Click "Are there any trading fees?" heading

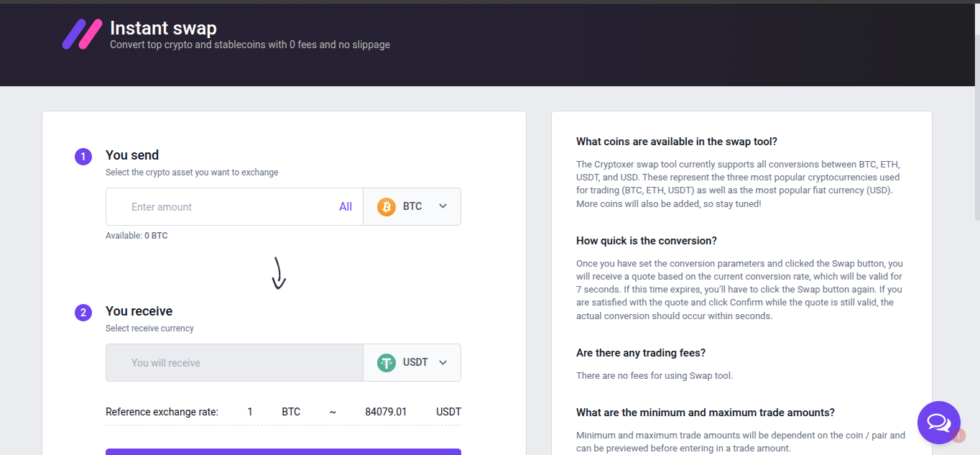[x=641, y=353]
